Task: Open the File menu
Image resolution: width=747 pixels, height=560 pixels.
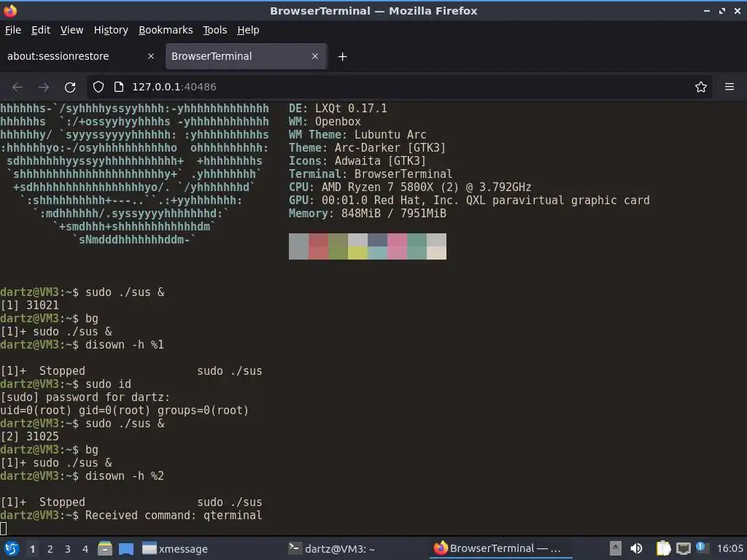Action: [x=13, y=30]
